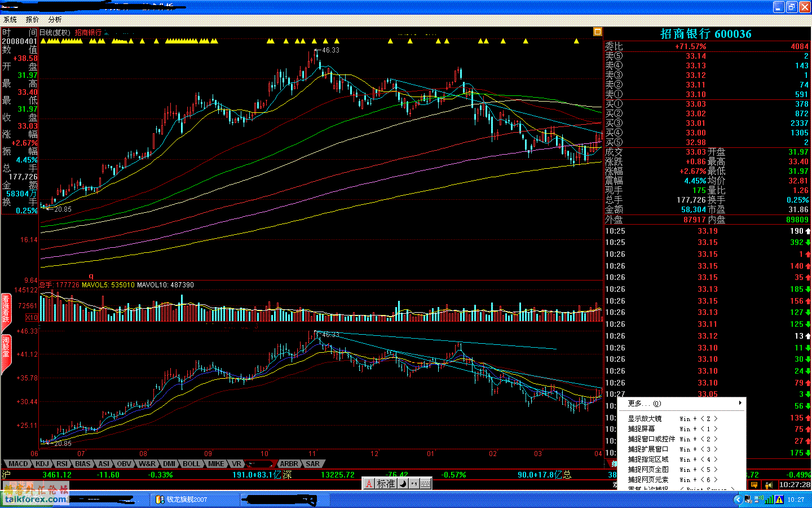
Task: Click the MAVOL10: 487390 label
Action: coord(166,285)
